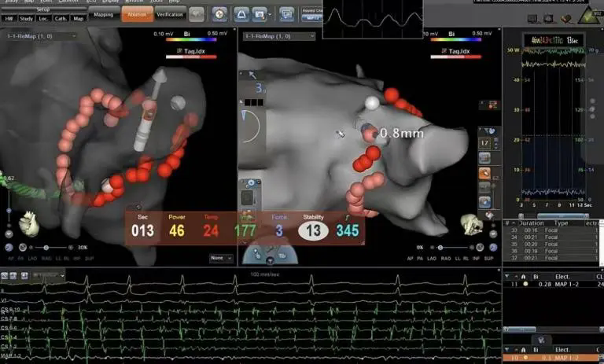604x364 pixels.
Task: Click the camera capture icon in toolbar
Action: point(259,14)
